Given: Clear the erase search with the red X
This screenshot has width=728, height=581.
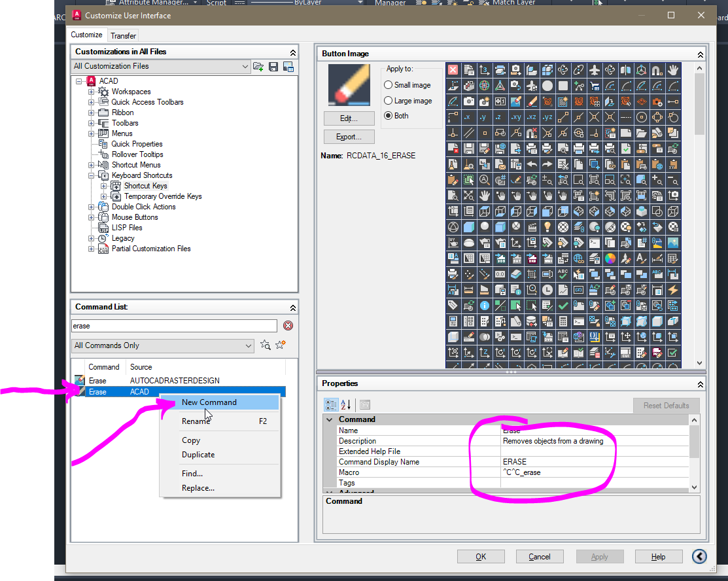Looking at the screenshot, I should [x=288, y=326].
